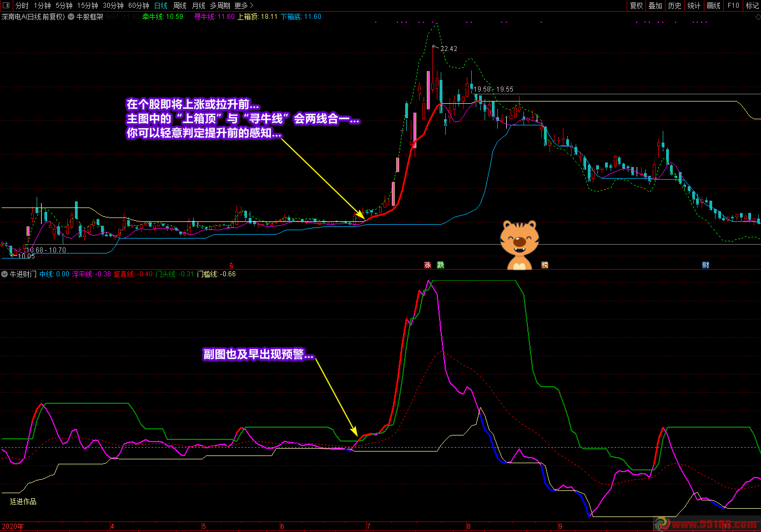The height and width of the screenshot is (532, 761).
Task: Click the 2020年 label on time axis
Action: point(13,526)
